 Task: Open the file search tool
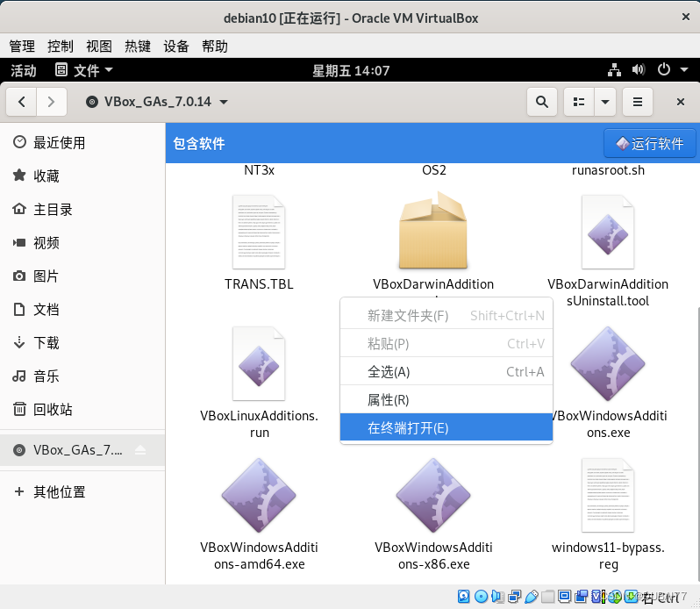pos(542,102)
